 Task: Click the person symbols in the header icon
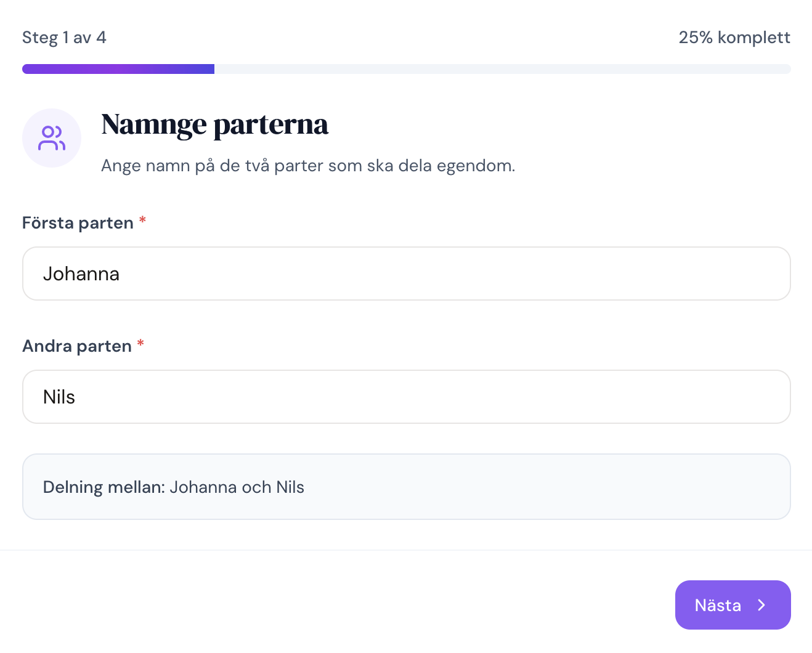[52, 137]
